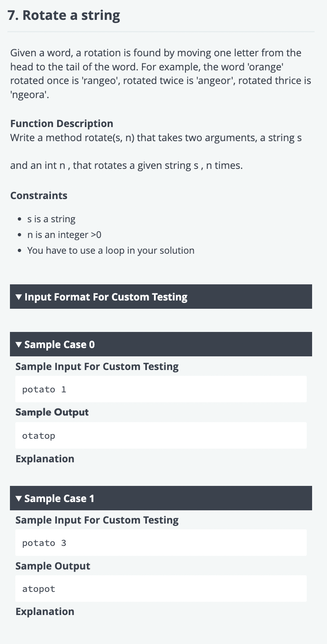
Task: Collapse the Sample Case 0 section
Action: pyautogui.click(x=60, y=344)
